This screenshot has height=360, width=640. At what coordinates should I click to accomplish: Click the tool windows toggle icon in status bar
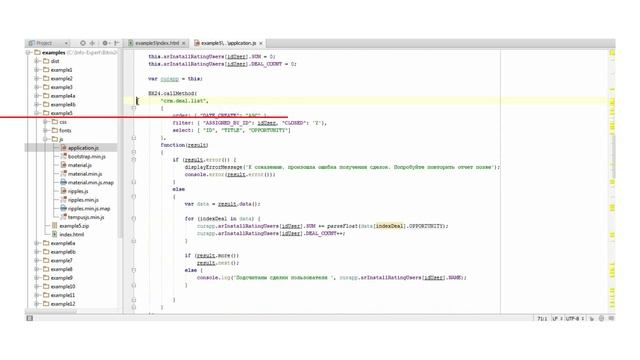pyautogui.click(x=29, y=318)
